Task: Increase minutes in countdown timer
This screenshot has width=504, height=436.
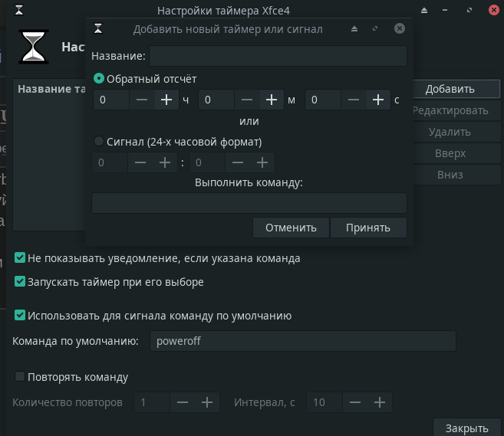Action: click(x=272, y=100)
